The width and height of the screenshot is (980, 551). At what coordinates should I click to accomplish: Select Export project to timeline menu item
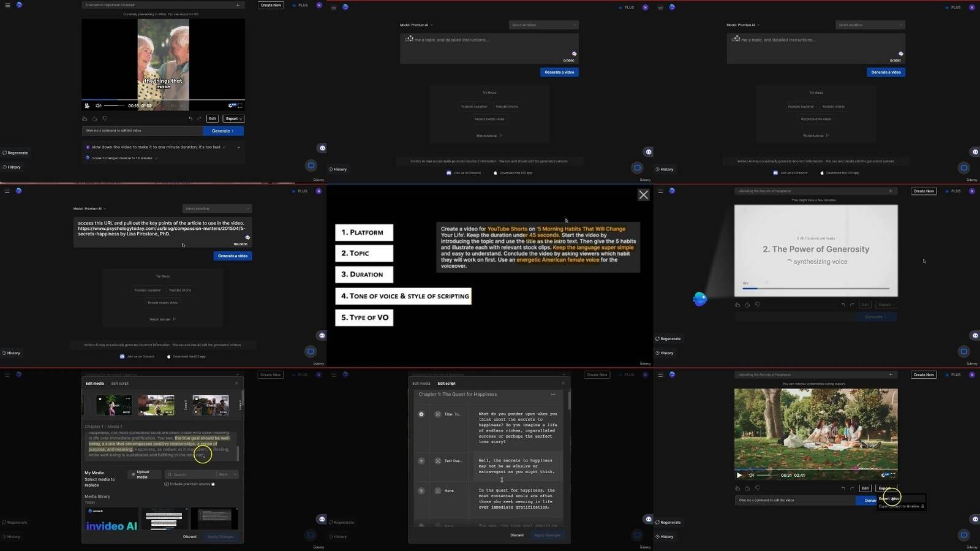[x=901, y=506]
